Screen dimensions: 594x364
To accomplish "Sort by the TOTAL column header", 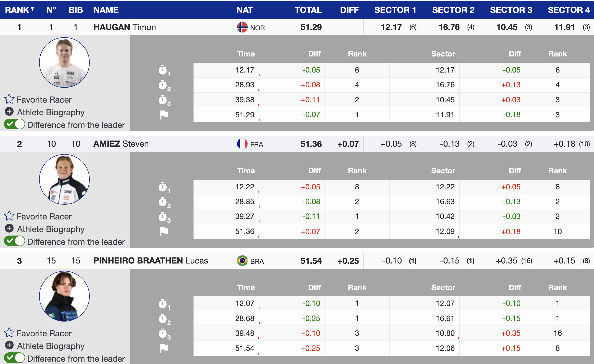I will pos(308,10).
